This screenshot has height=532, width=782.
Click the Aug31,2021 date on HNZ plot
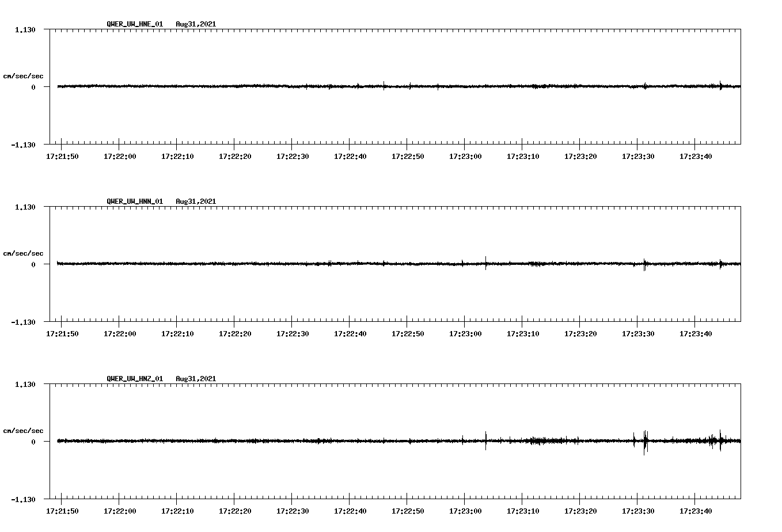point(196,379)
